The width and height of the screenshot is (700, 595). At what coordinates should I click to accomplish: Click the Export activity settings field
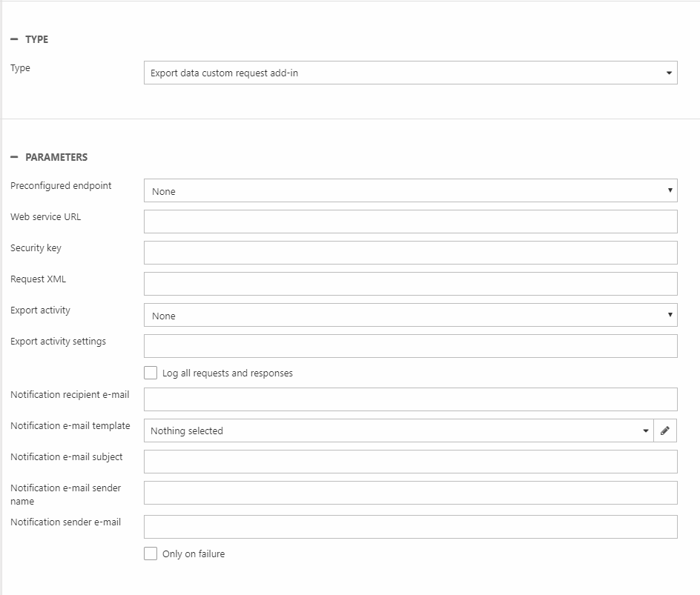[x=410, y=346]
